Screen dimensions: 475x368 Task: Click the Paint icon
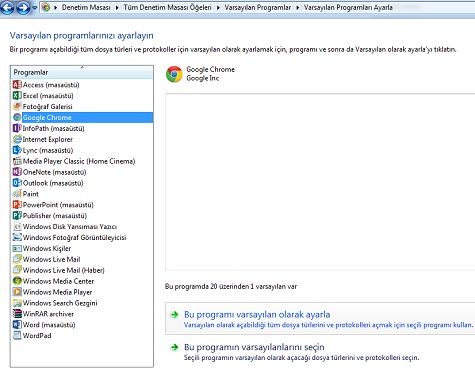[x=17, y=194]
